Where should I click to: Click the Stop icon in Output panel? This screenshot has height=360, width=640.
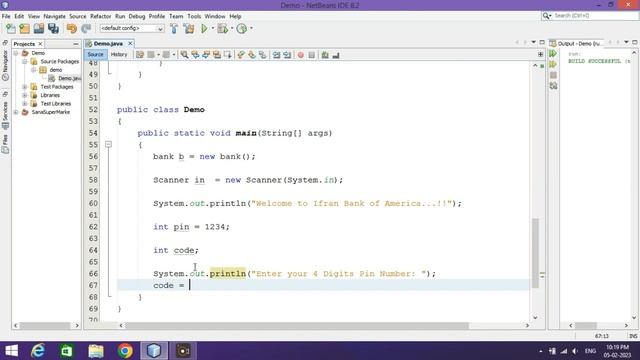pyautogui.click(x=553, y=75)
